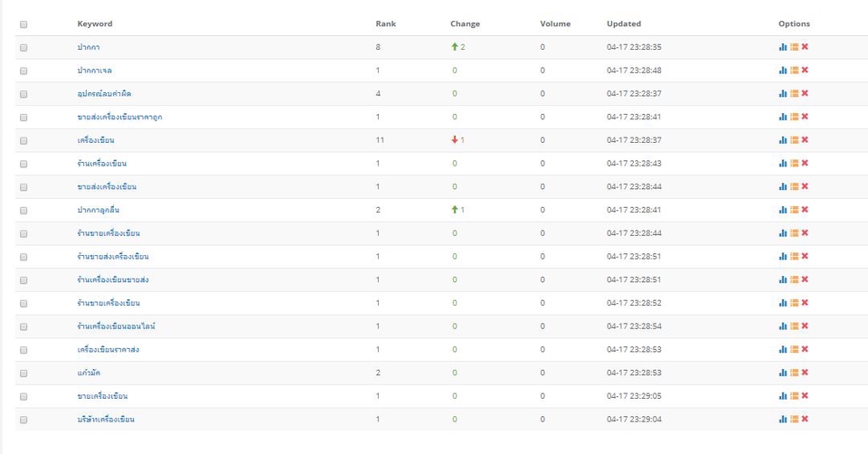Delete the ปากกาเจล keyword

coord(805,71)
